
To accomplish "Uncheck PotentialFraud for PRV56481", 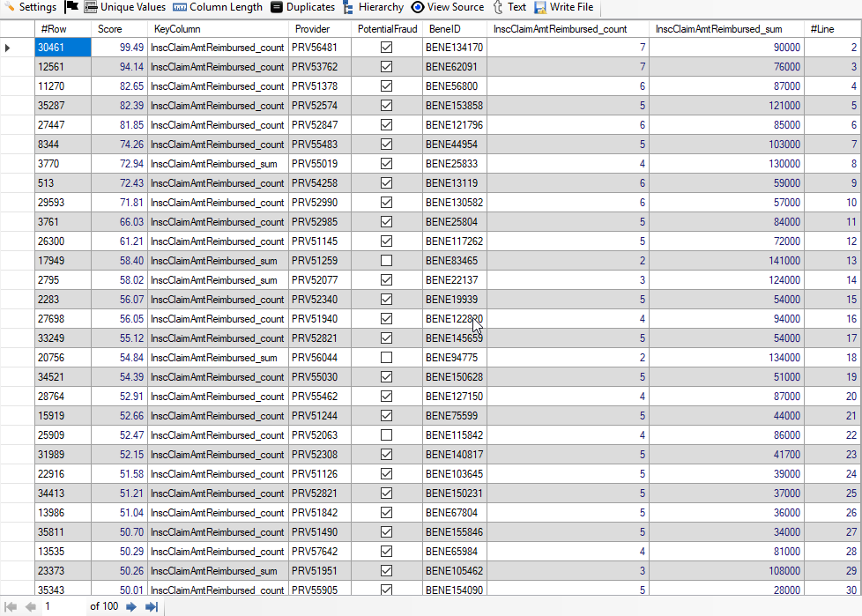I will (x=386, y=48).
